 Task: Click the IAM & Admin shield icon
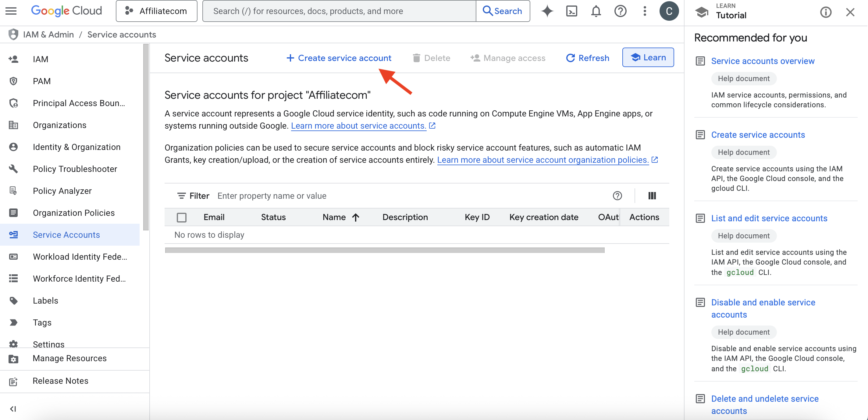pos(13,34)
